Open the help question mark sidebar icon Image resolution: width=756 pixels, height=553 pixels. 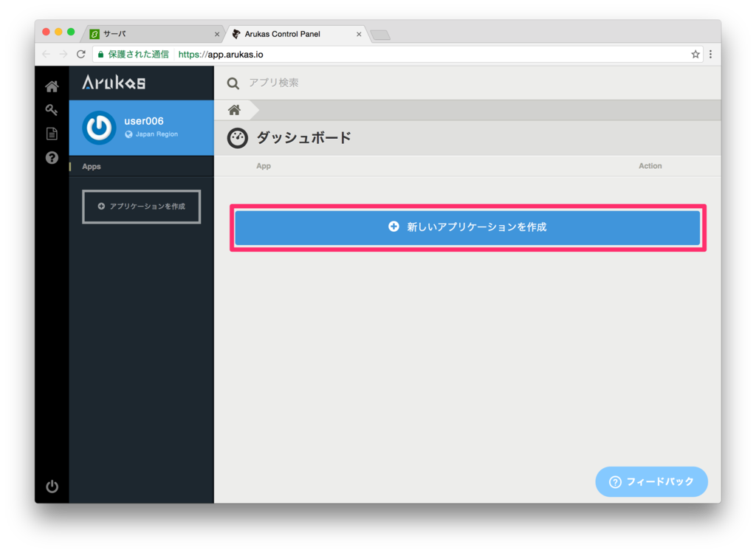click(52, 158)
